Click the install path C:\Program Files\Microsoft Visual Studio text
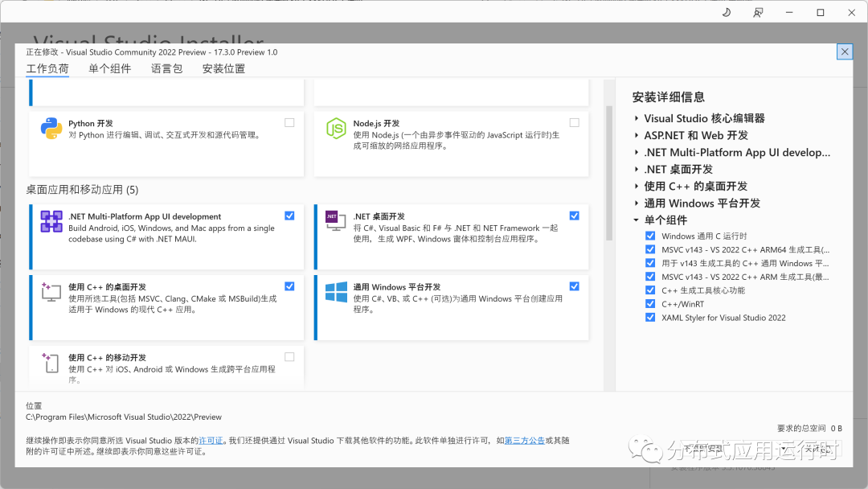The height and width of the screenshot is (489, 868). (x=124, y=417)
